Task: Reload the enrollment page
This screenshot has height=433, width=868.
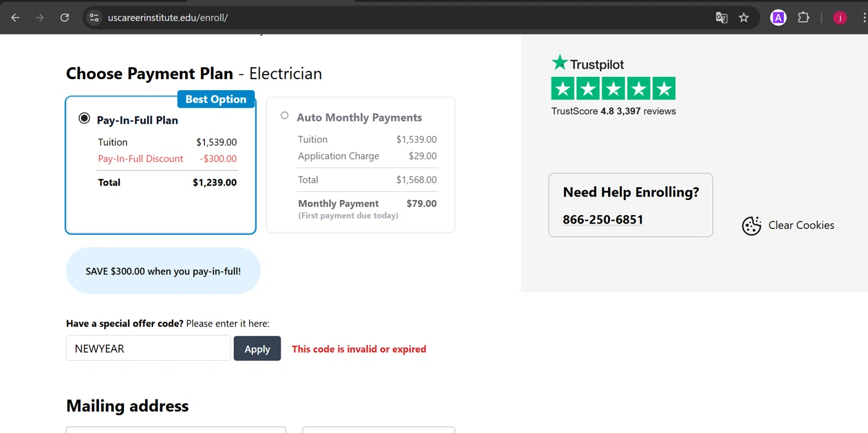Action: [x=65, y=18]
